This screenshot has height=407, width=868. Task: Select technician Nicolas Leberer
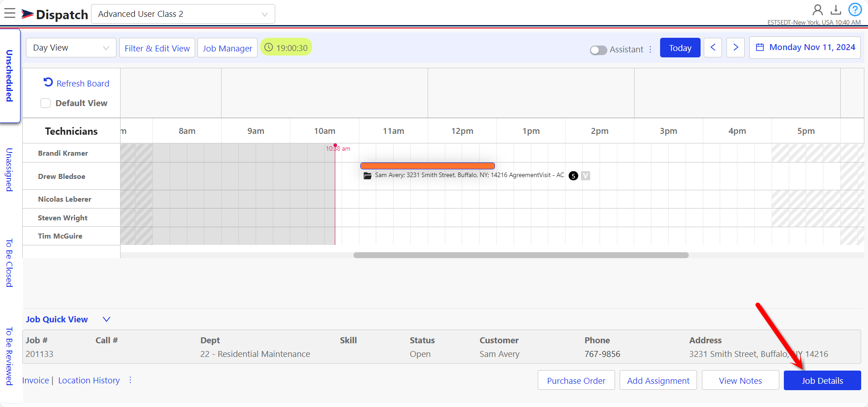pyautogui.click(x=65, y=199)
